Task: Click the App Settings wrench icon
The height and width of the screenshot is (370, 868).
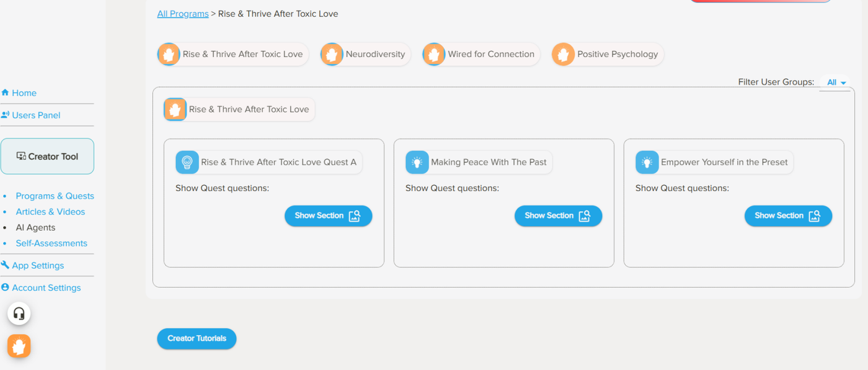Action: 5,265
